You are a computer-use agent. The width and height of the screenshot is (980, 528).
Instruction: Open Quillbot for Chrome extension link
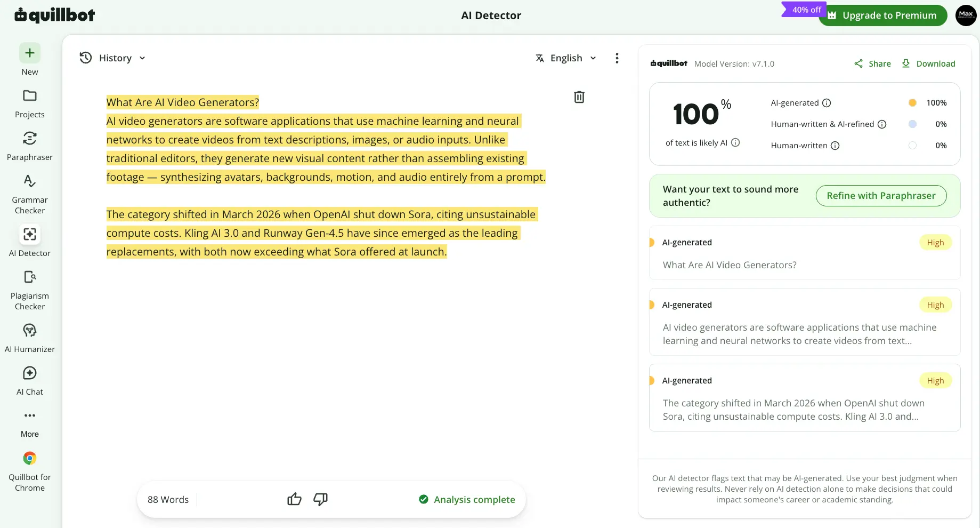pyautogui.click(x=30, y=471)
